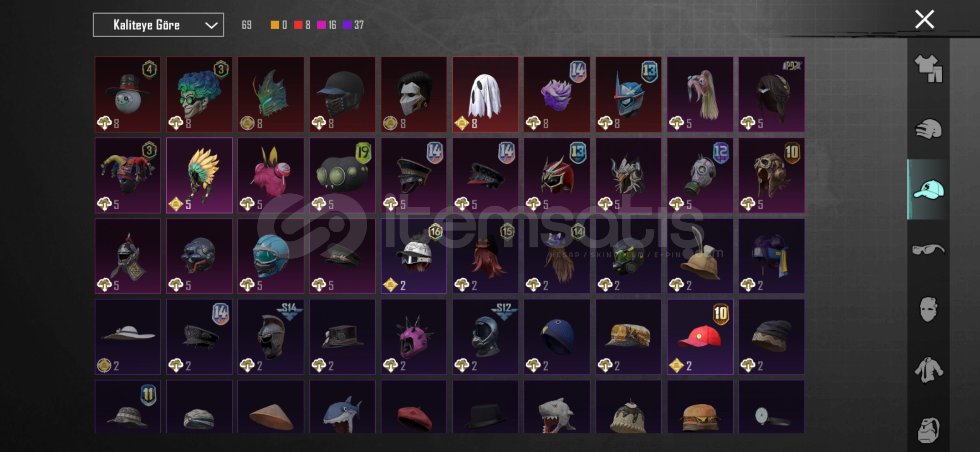980x452 pixels.
Task: Open the face mask category icon
Action: pyautogui.click(x=928, y=309)
